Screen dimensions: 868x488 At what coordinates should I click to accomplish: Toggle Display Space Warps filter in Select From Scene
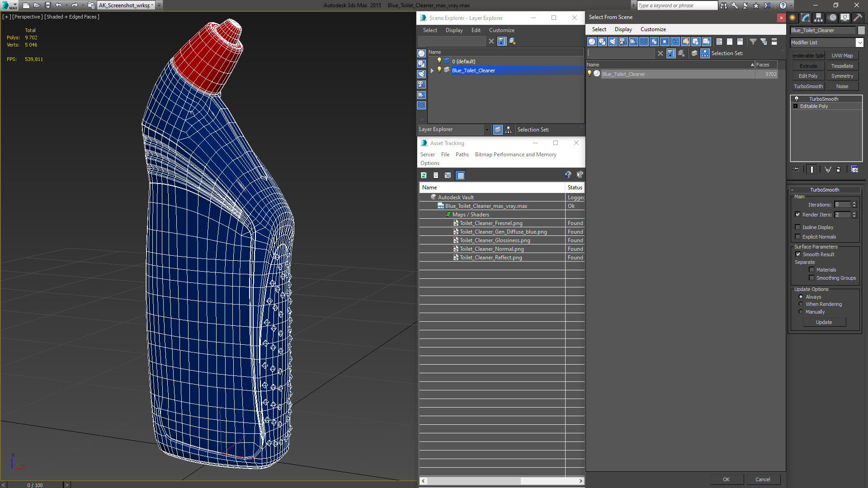pos(644,42)
